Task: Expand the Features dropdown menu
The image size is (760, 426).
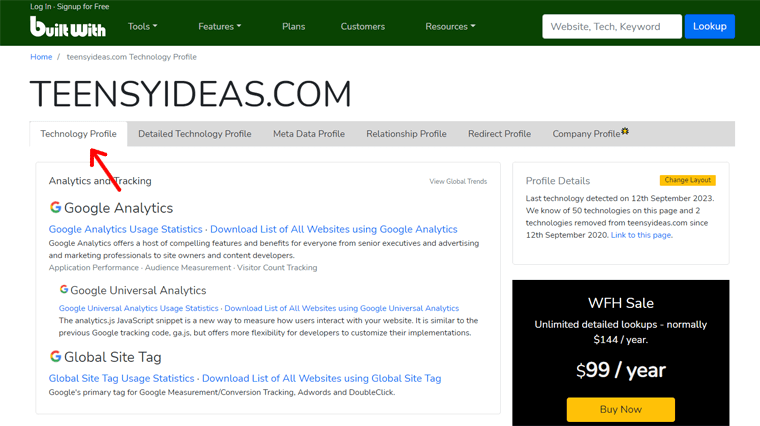Action: coord(220,27)
